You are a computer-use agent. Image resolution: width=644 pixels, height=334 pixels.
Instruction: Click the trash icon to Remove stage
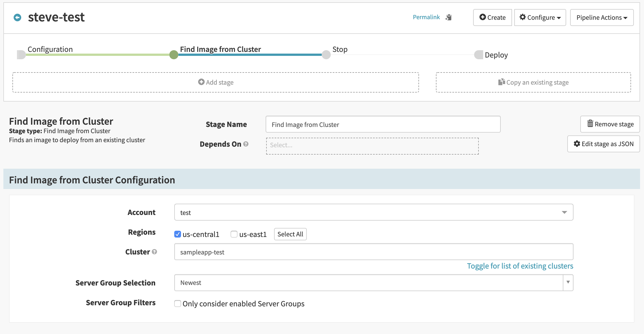point(590,124)
